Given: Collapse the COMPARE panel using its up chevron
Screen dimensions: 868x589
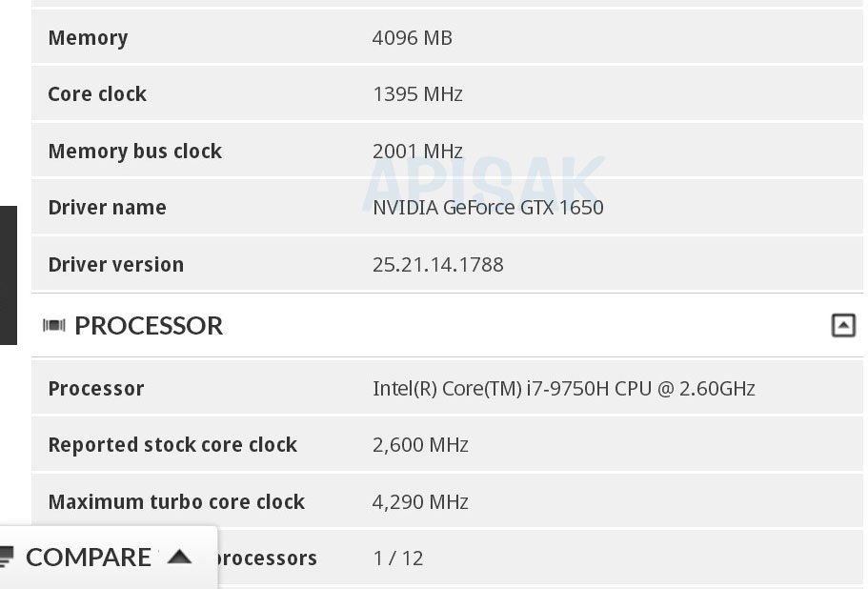Looking at the screenshot, I should click(x=179, y=556).
